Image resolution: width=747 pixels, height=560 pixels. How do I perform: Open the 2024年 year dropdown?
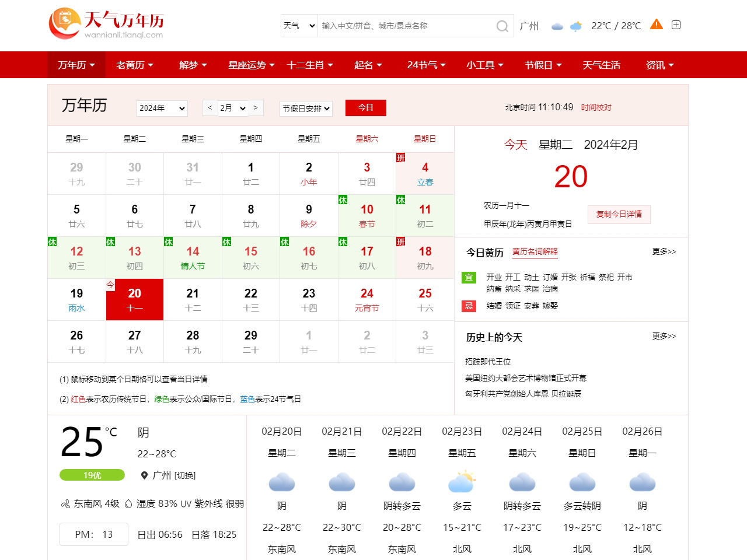coord(162,108)
